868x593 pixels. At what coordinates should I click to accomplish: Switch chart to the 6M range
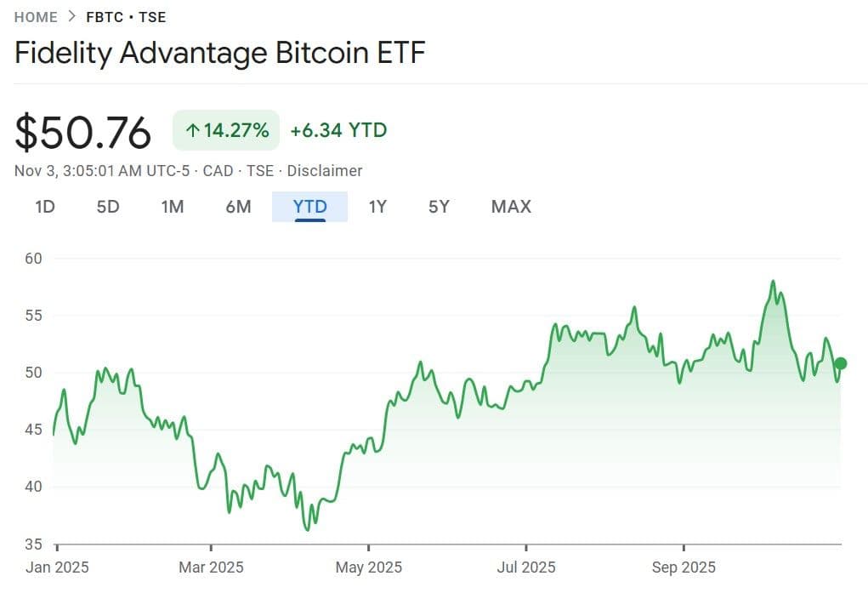tap(239, 207)
